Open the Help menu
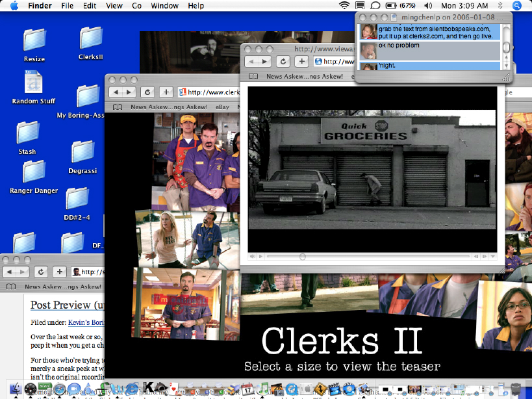 (196, 6)
